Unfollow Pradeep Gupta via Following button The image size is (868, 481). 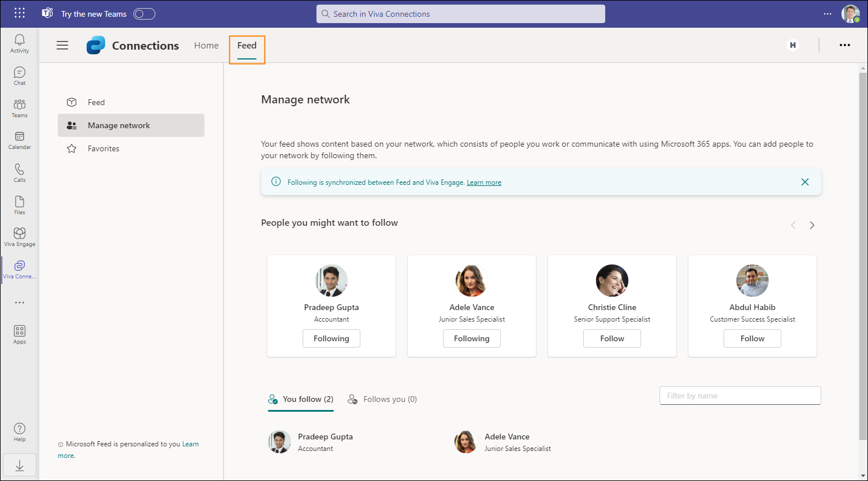coord(331,338)
